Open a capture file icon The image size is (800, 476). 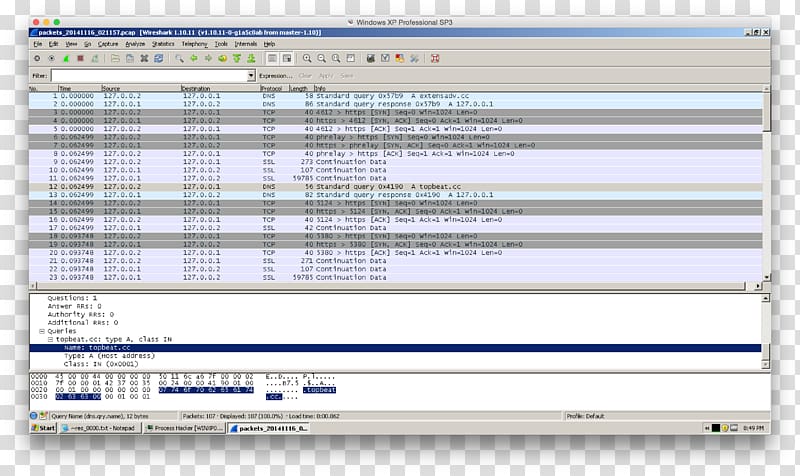[x=115, y=59]
